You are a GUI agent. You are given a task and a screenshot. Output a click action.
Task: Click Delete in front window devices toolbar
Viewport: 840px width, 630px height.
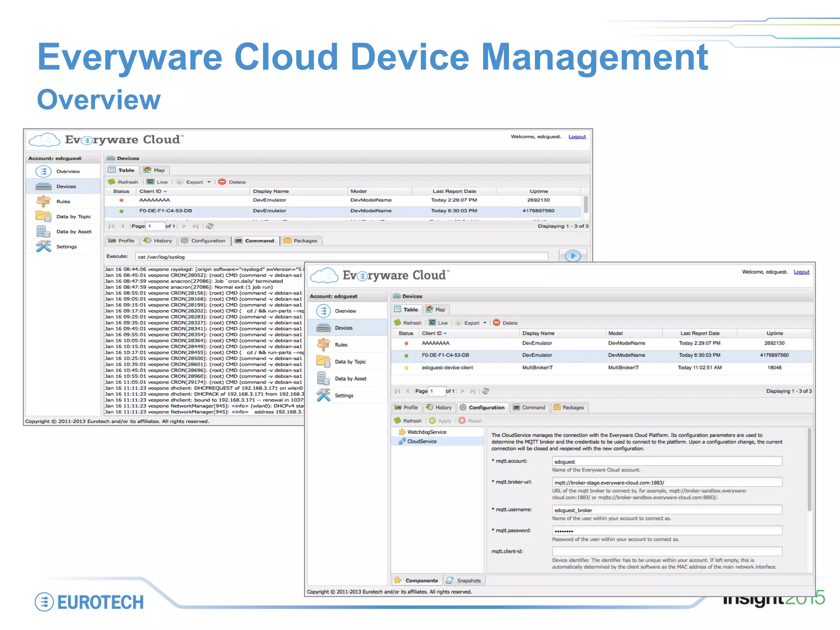505,323
